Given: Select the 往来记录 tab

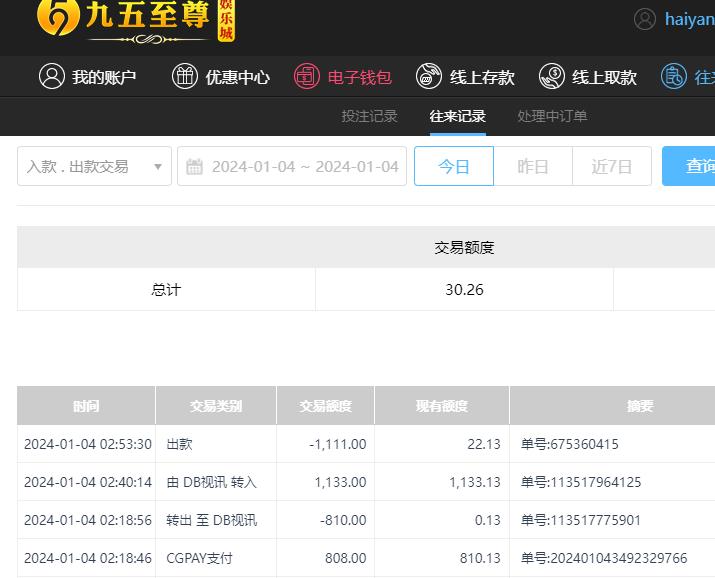Looking at the screenshot, I should (457, 116).
